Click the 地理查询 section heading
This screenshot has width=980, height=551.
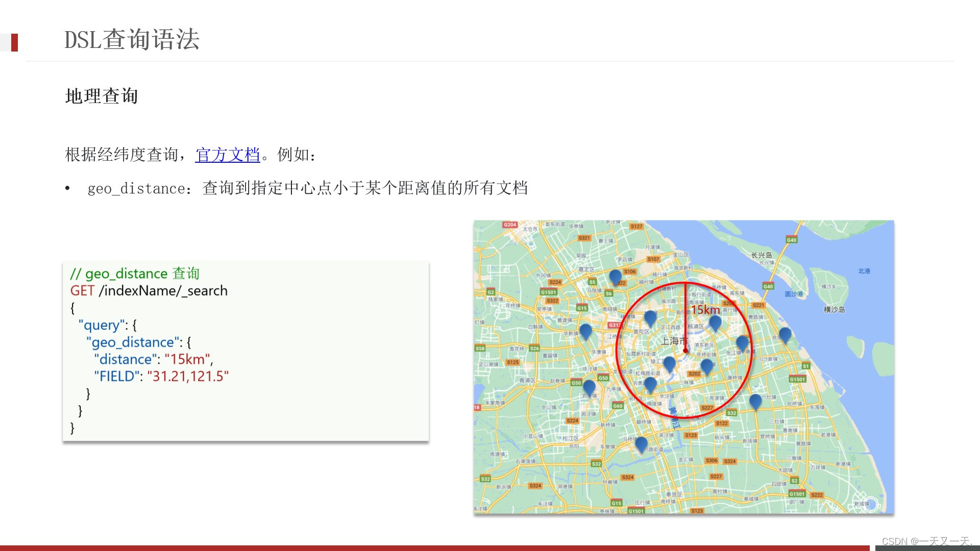pyautogui.click(x=101, y=95)
